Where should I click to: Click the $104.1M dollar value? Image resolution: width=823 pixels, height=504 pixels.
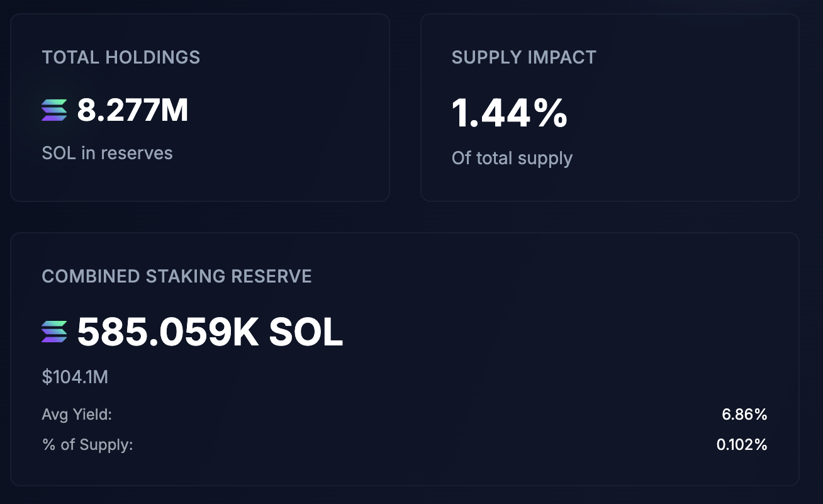(75, 377)
